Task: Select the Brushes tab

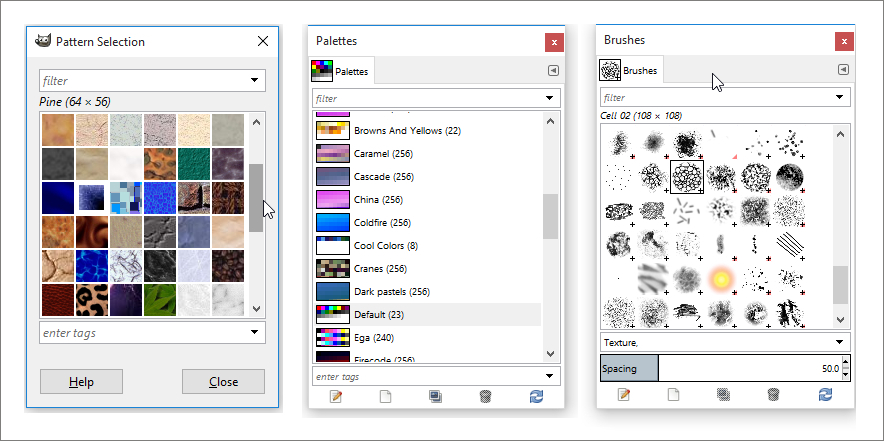Action: pyautogui.click(x=630, y=70)
